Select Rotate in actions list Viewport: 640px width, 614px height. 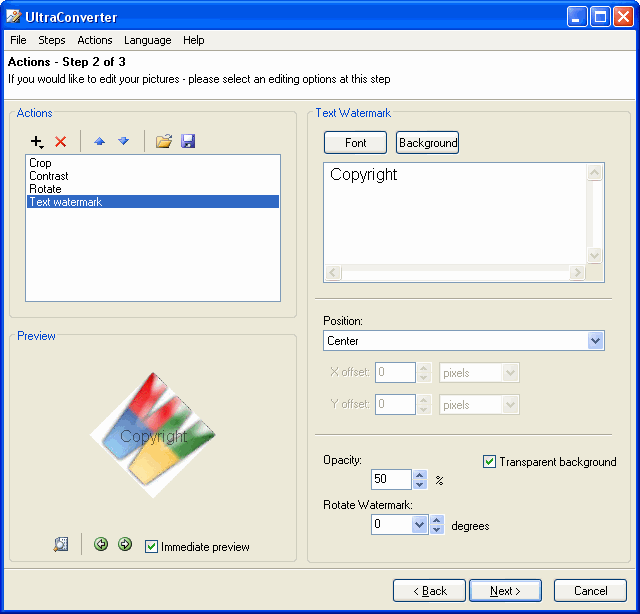[153, 189]
